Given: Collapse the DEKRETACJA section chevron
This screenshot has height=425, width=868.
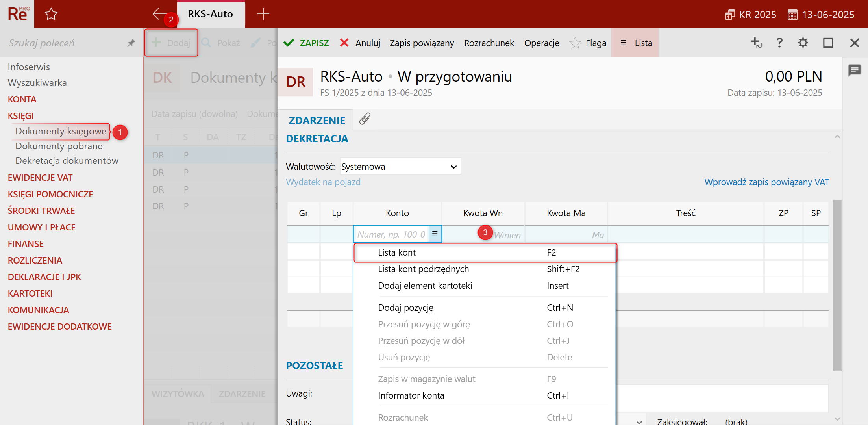Looking at the screenshot, I should [x=837, y=137].
